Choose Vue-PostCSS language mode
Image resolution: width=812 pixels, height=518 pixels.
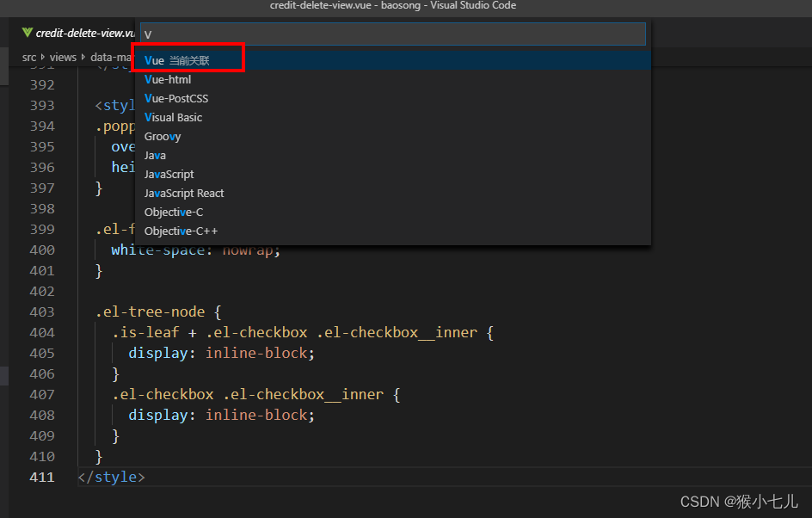pyautogui.click(x=392, y=98)
